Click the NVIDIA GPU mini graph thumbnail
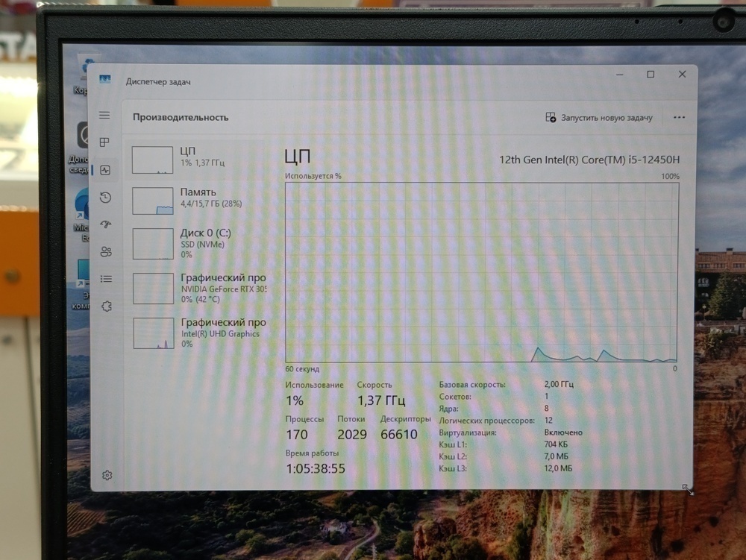This screenshot has height=560, width=746. [153, 288]
